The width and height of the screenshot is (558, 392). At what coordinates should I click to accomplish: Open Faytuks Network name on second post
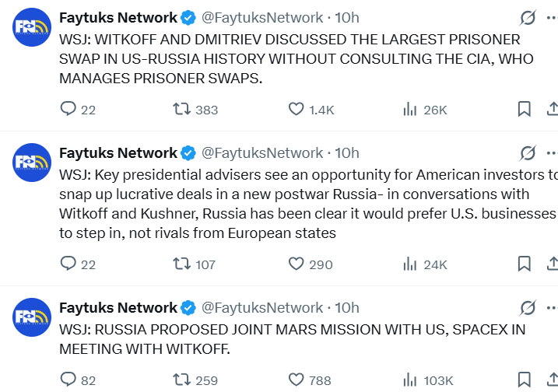[118, 153]
